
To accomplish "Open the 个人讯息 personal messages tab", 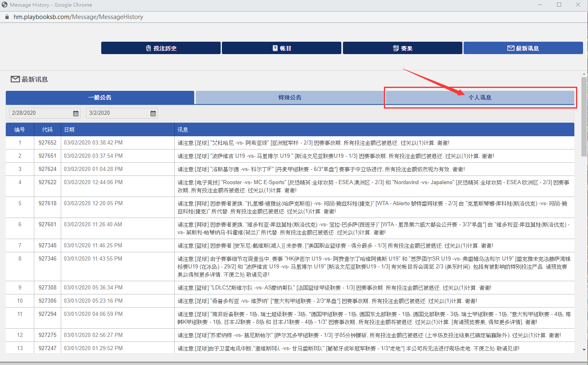I will pyautogui.click(x=480, y=97).
